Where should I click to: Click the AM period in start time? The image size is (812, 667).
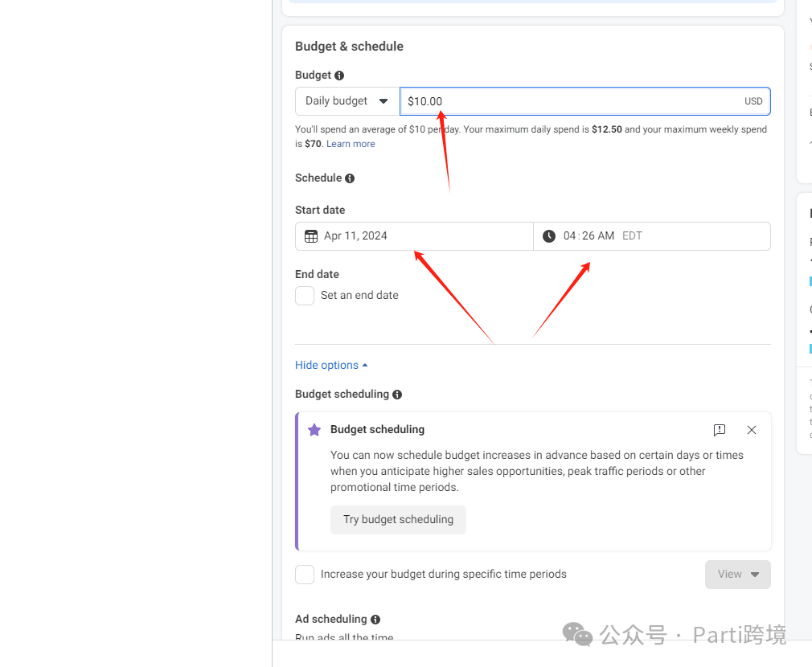606,236
